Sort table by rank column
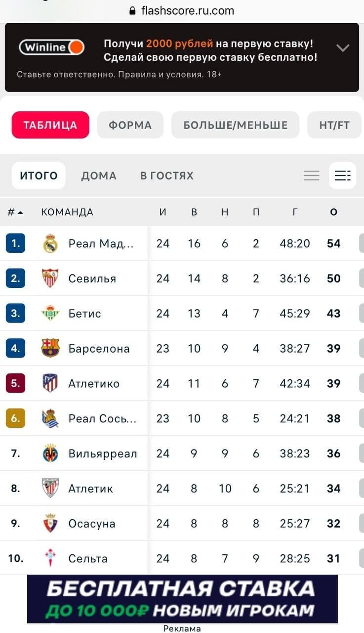364x633 pixels. tap(15, 212)
